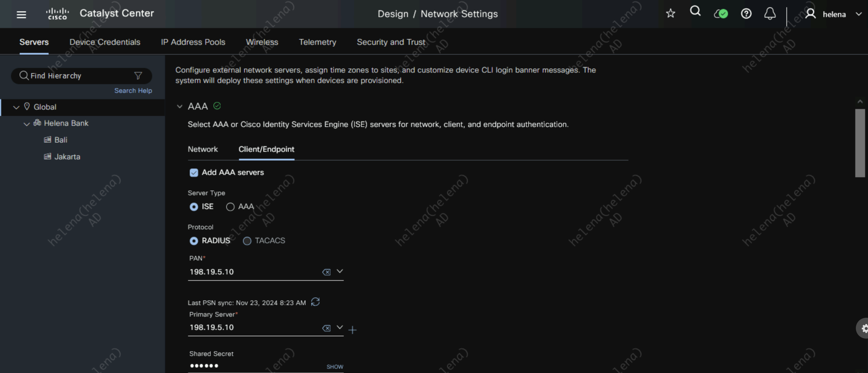Open notifications bell icon
Image resolution: width=868 pixels, height=373 pixels.
point(770,14)
